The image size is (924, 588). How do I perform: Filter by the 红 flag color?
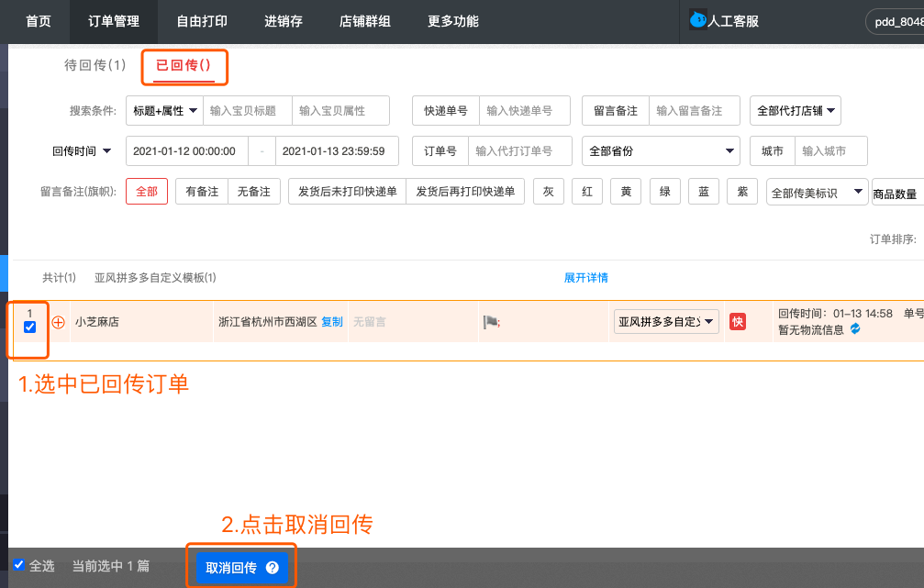click(586, 192)
